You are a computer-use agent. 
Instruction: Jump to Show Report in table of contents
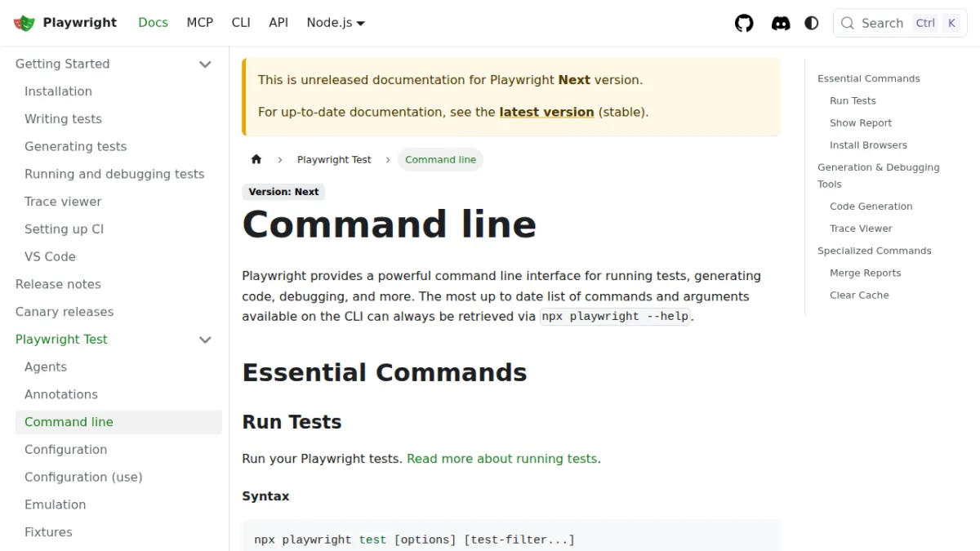[x=861, y=122]
